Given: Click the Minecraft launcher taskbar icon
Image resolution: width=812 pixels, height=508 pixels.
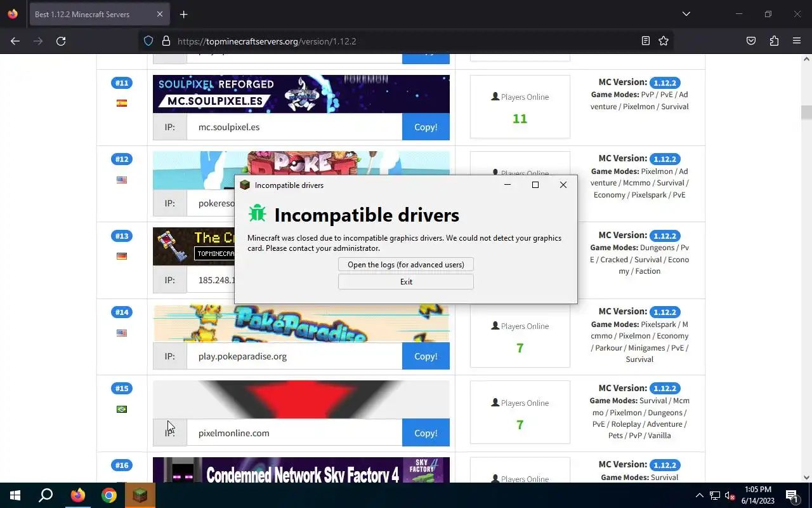Looking at the screenshot, I should point(140,495).
